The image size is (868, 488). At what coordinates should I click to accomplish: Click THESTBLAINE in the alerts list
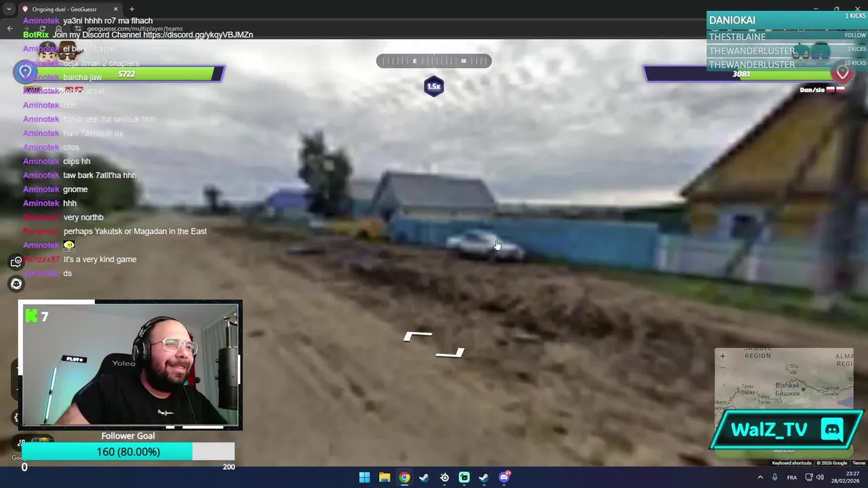[737, 37]
